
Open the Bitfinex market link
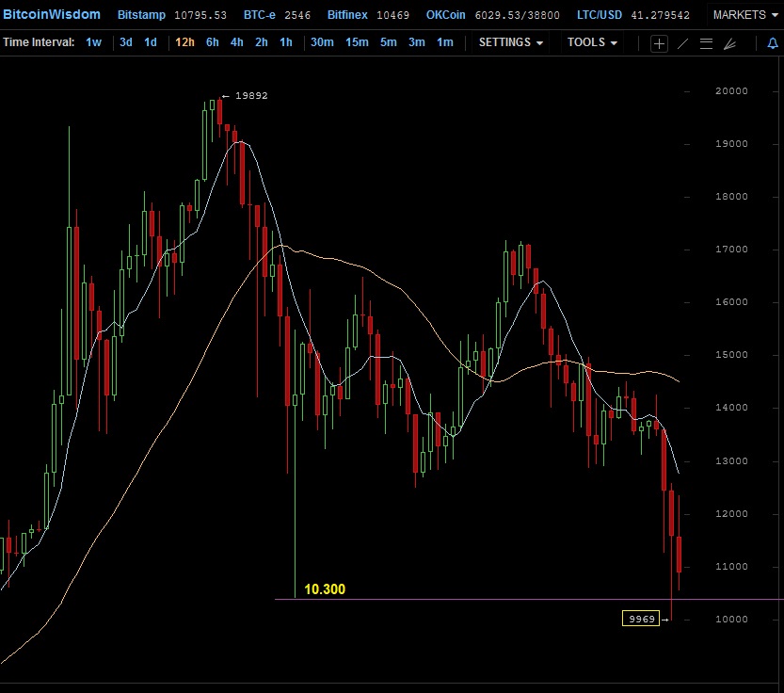click(347, 15)
